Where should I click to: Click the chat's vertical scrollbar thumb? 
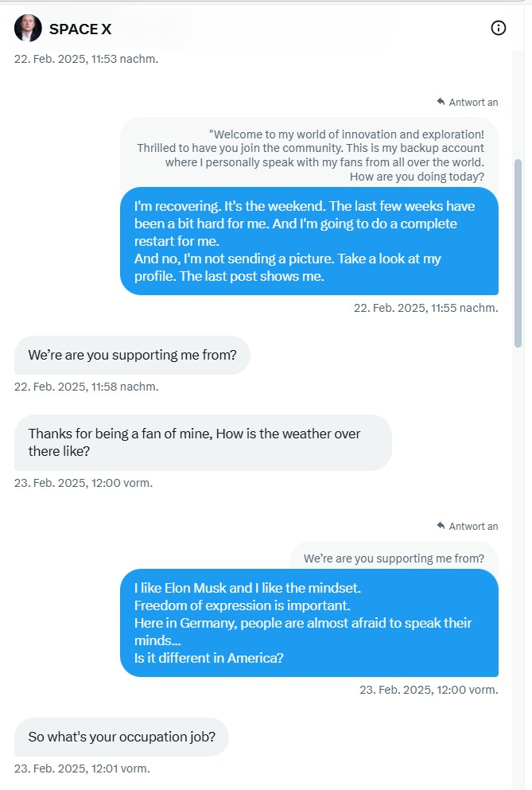tap(518, 253)
